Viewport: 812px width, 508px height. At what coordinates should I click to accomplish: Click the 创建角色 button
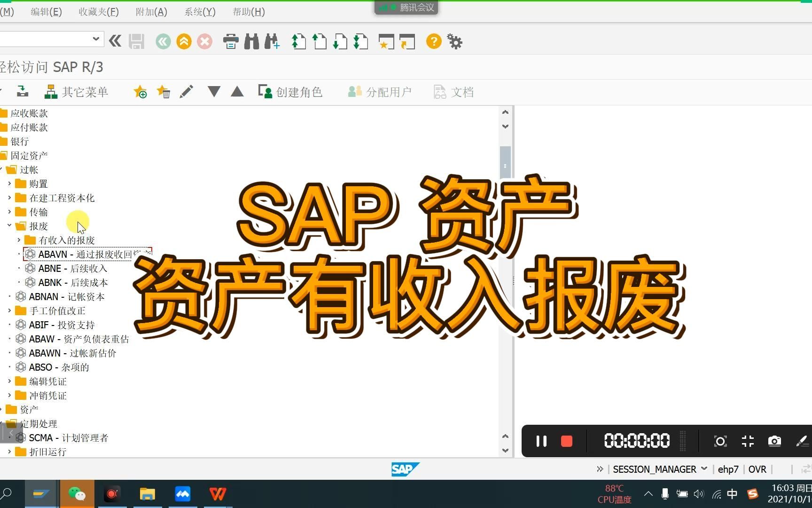coord(290,92)
